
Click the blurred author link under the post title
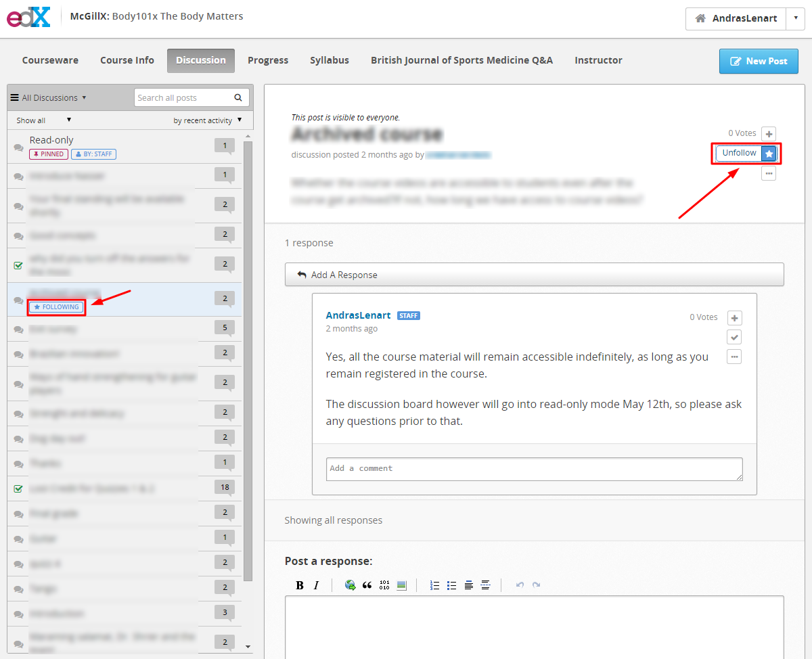click(458, 155)
